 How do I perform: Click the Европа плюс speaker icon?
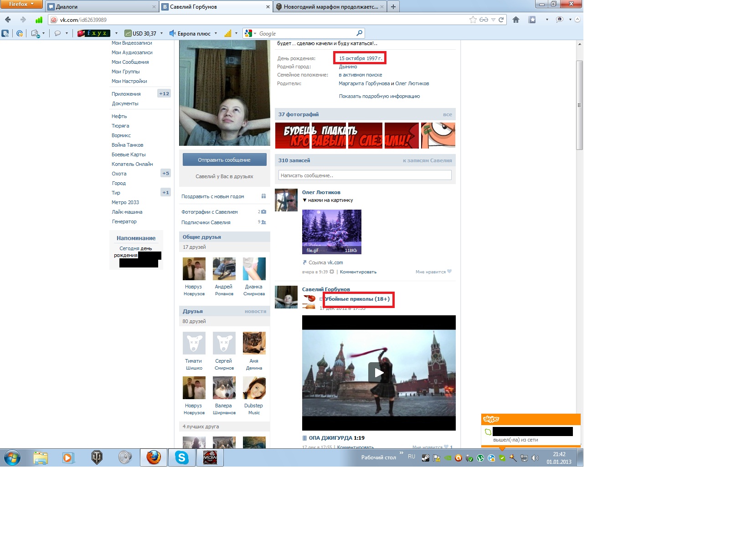click(x=172, y=33)
